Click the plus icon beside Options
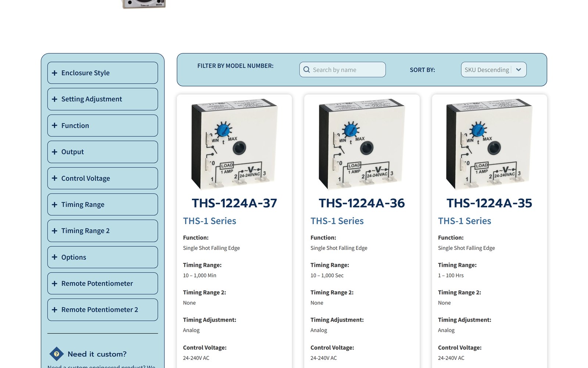Screen dimensions: 588x368 coord(54,257)
